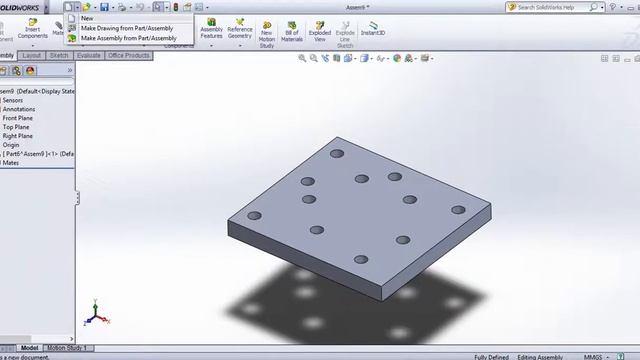The width and height of the screenshot is (640, 360).
Task: Click the Save floppy disk icon
Action: pyautogui.click(x=104, y=7)
